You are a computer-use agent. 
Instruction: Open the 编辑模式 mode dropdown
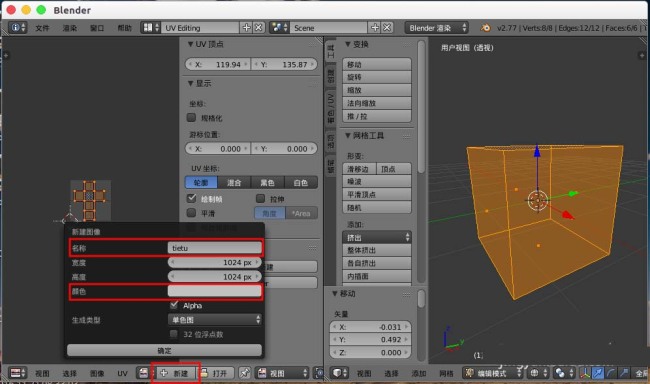click(493, 373)
